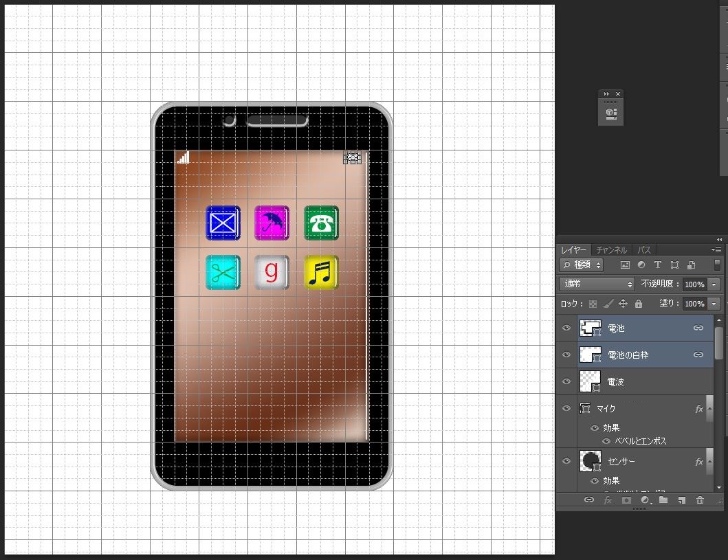Click the create new layer icon
The height and width of the screenshot is (560, 728).
tap(681, 500)
